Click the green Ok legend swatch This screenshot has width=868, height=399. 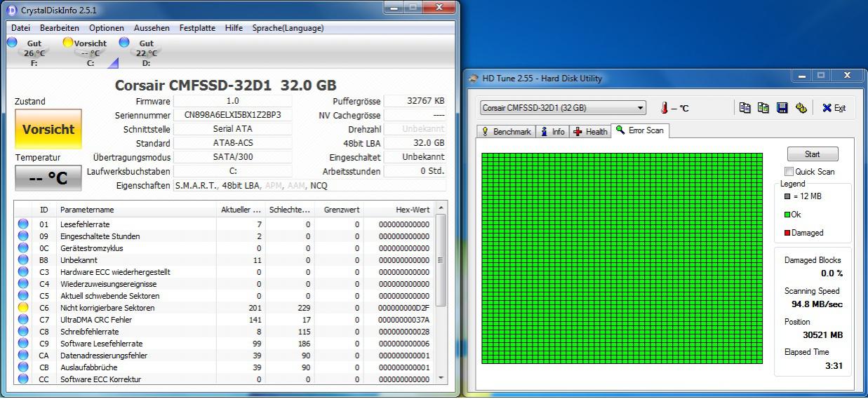pyautogui.click(x=787, y=215)
